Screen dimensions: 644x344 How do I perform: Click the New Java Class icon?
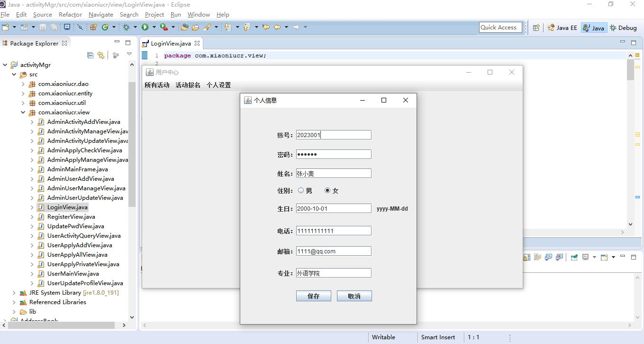click(x=105, y=27)
